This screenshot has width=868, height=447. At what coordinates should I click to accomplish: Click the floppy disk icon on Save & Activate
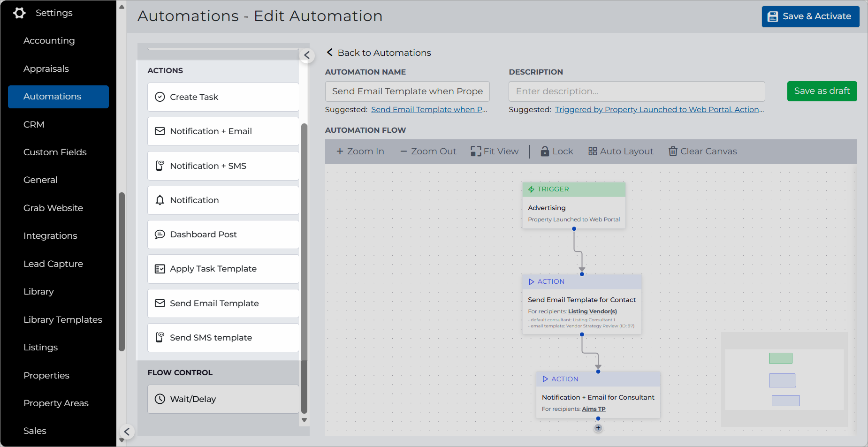click(773, 16)
